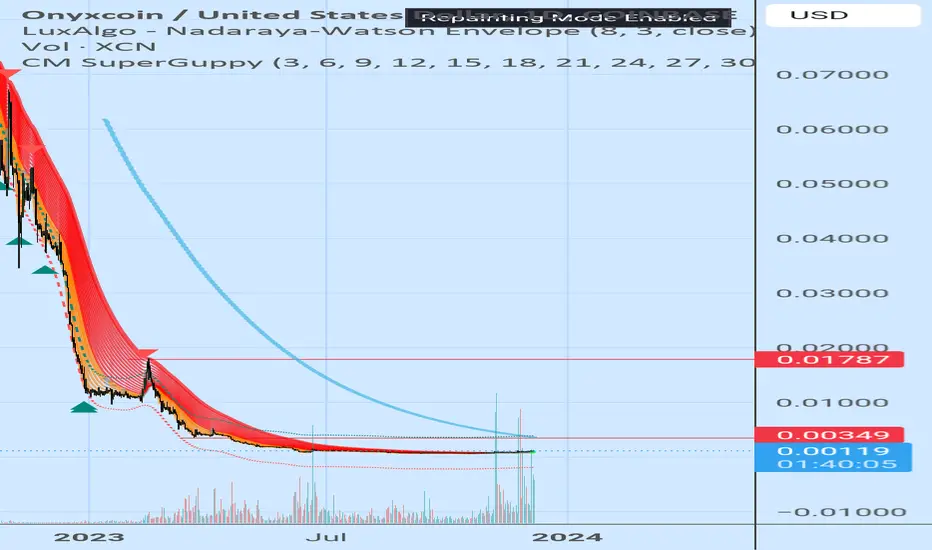Click the red 0.00349 price label
This screenshot has width=932, height=550.
tap(830, 435)
